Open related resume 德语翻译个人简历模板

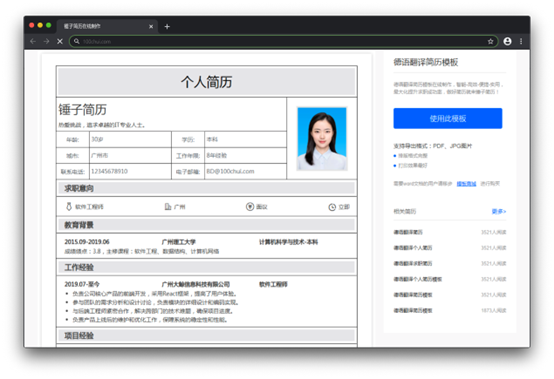click(418, 279)
